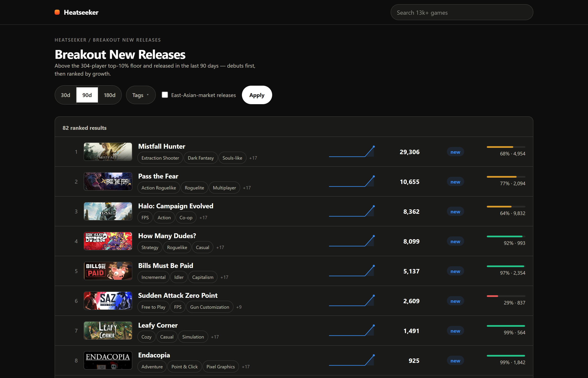Select the Co-op tag
Screen dimensions: 588x378
(x=186, y=218)
